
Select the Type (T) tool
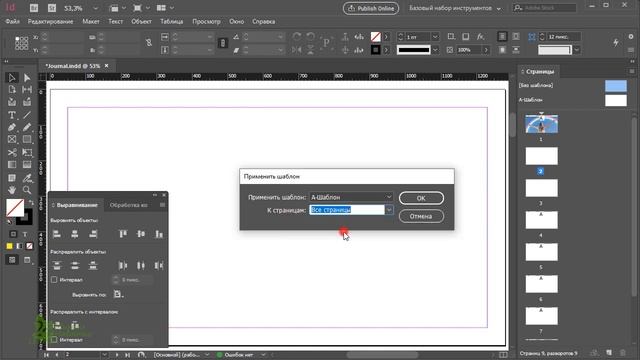12,115
